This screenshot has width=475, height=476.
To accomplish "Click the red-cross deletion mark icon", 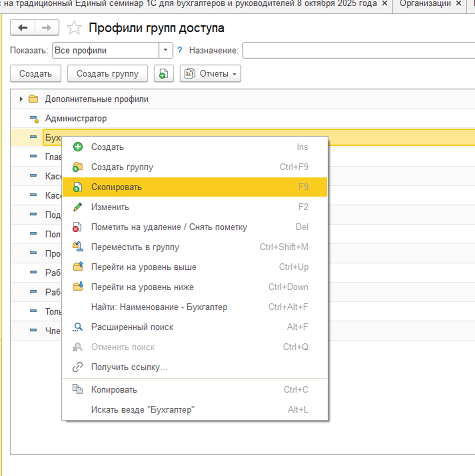I will (77, 227).
